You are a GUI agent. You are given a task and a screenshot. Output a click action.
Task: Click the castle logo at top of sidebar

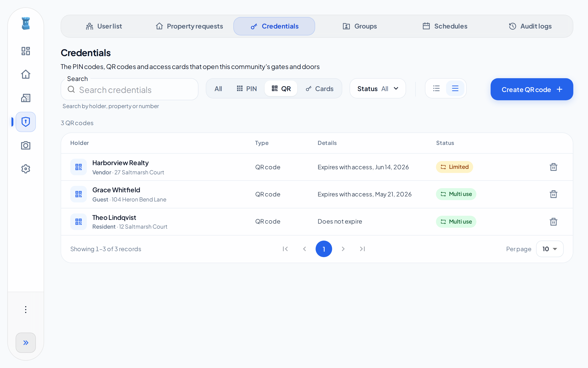(25, 23)
